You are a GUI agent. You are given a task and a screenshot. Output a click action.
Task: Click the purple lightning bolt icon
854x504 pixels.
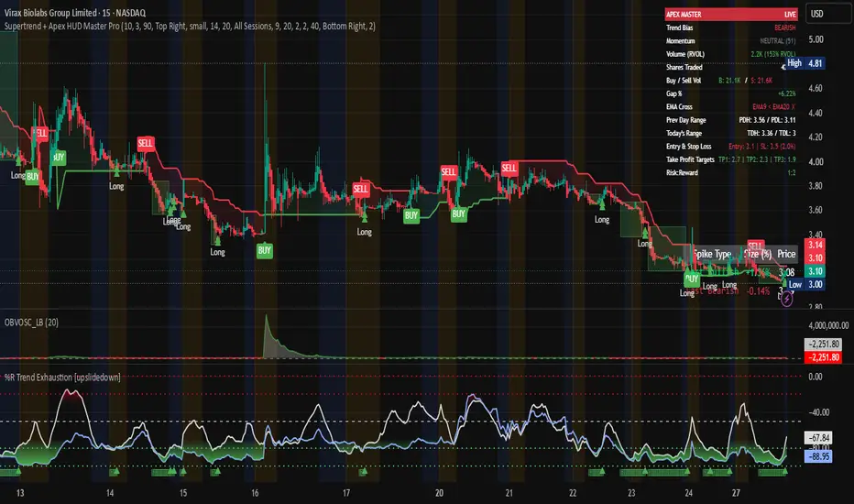pyautogui.click(x=786, y=299)
